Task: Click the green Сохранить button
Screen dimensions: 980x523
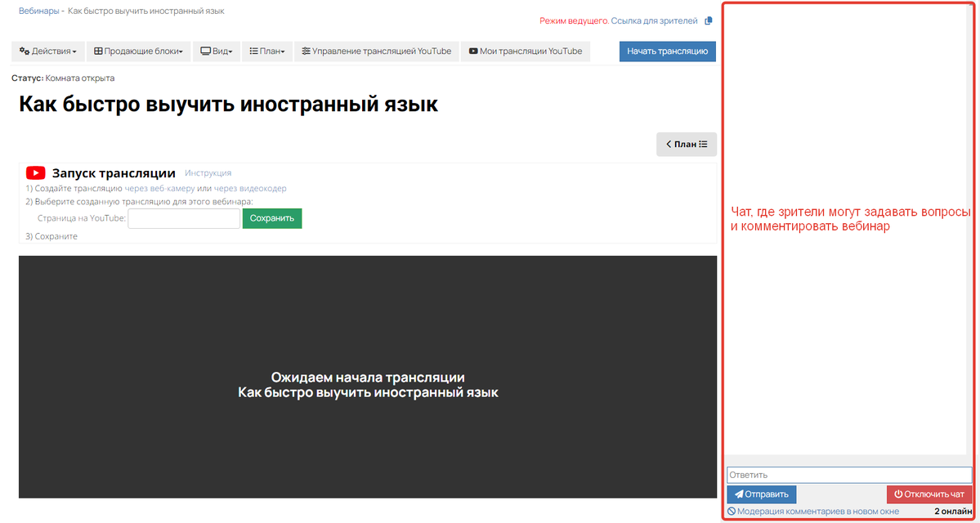Action: click(x=272, y=219)
